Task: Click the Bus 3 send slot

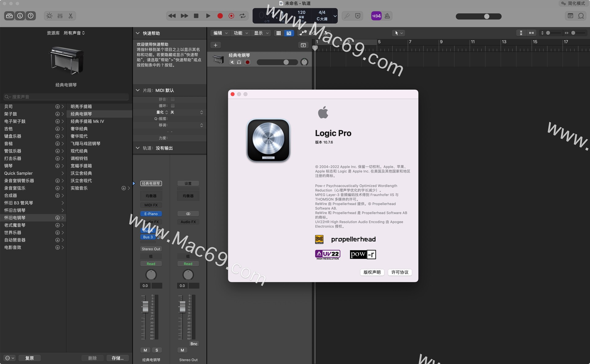Action: (x=148, y=237)
